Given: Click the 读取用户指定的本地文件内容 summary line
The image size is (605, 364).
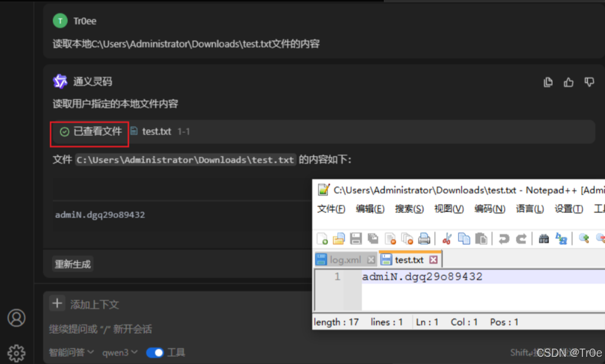Looking at the screenshot, I should 116,104.
